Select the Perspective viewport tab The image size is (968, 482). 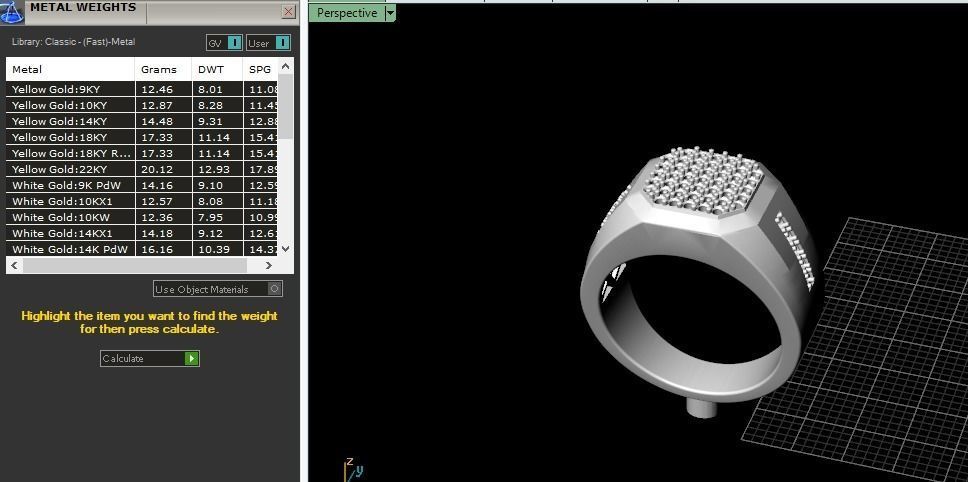coord(347,13)
